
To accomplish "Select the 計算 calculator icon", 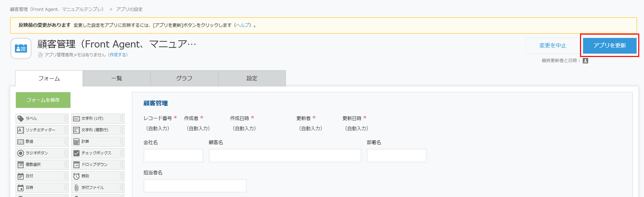I will coord(76,142).
